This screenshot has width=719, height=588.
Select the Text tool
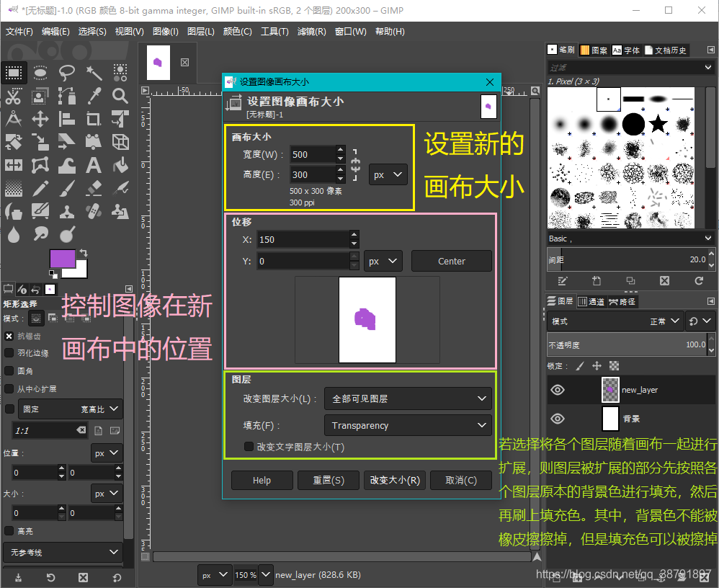pos(94,165)
